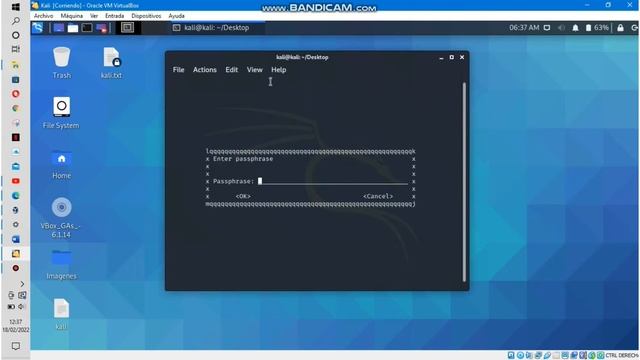This screenshot has height=360, width=640.
Task: Choose <Cancel> in passphrase dialog
Action: [x=378, y=196]
